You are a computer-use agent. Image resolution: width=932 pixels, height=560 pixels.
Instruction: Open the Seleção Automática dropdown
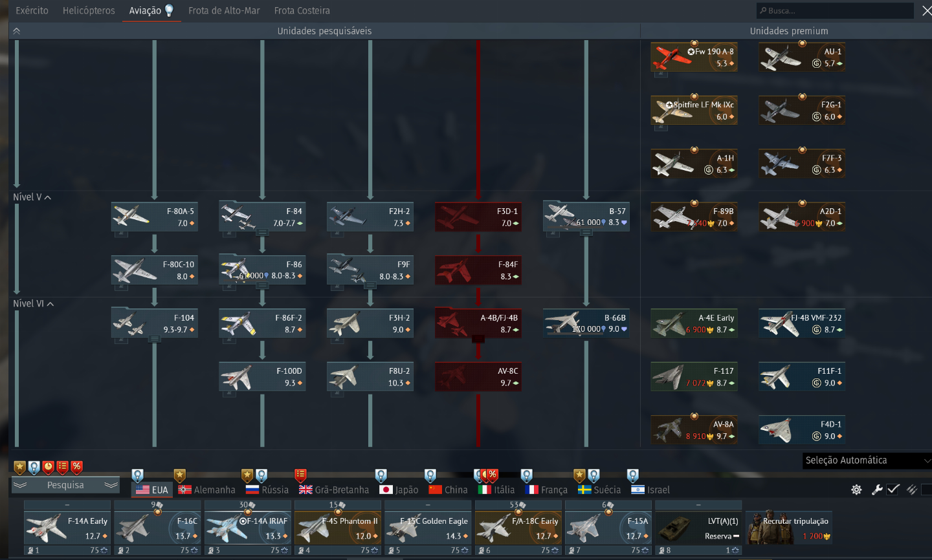(867, 460)
